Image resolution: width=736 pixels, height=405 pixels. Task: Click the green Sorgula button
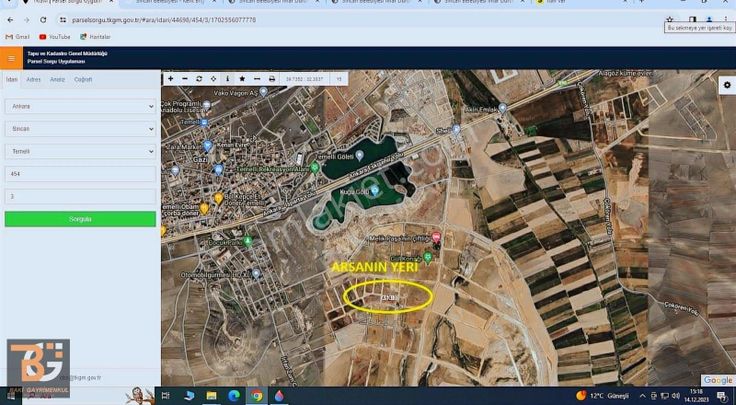(x=80, y=219)
